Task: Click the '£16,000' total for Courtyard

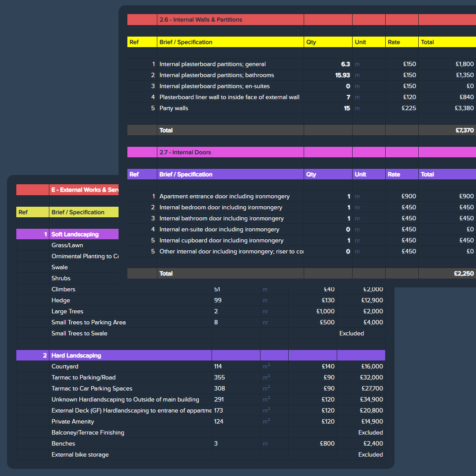Action: tap(372, 366)
